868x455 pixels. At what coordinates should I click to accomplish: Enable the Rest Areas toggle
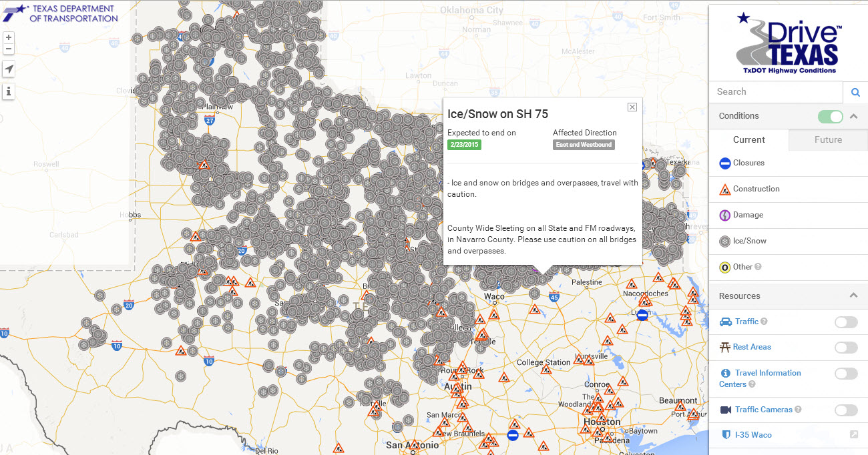point(845,348)
